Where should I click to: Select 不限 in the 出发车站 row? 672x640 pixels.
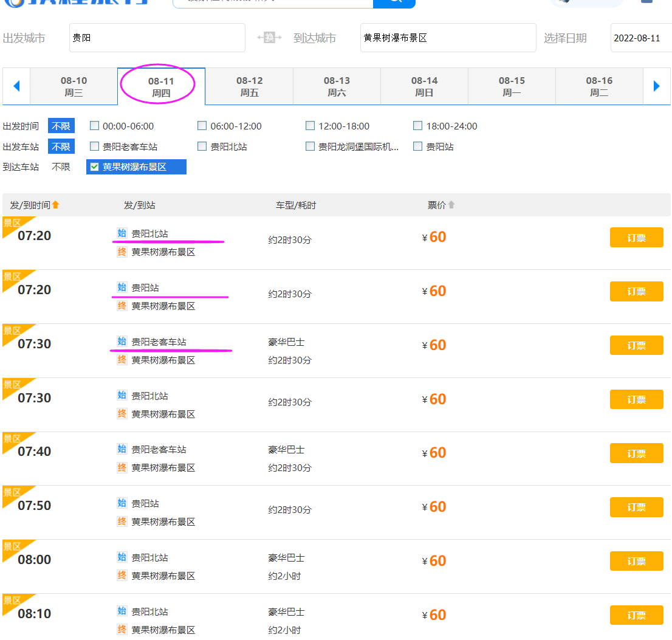click(61, 146)
